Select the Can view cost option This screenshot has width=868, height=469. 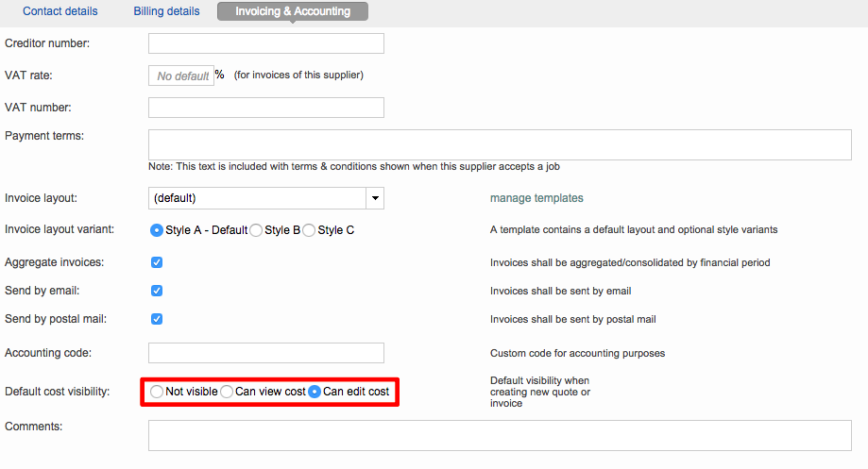tap(227, 392)
